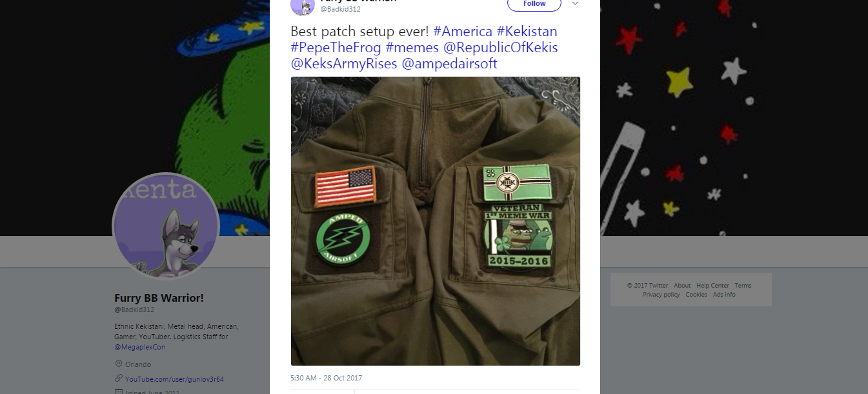This screenshot has width=868, height=394.
Task: Expand the tweet options chevron
Action: coord(576,3)
